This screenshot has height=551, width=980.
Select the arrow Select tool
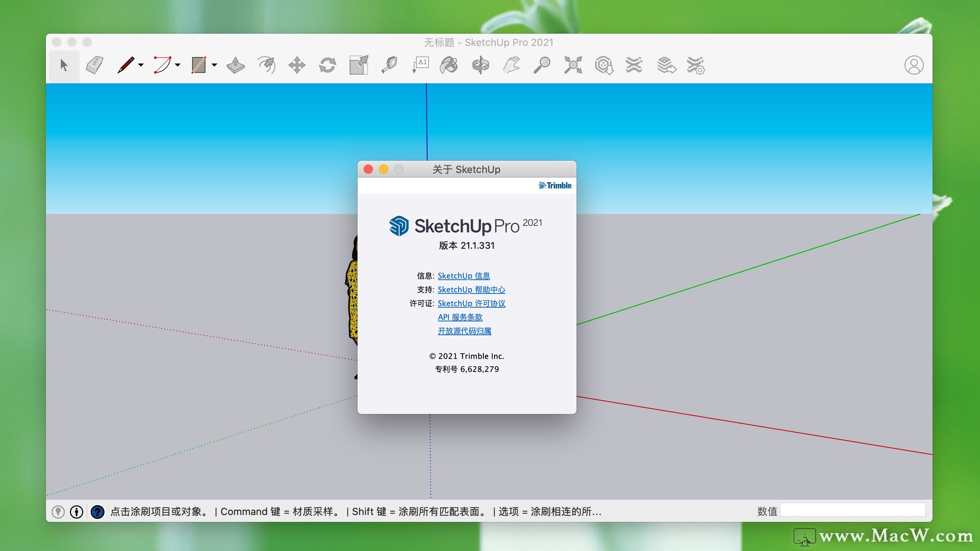pos(64,65)
